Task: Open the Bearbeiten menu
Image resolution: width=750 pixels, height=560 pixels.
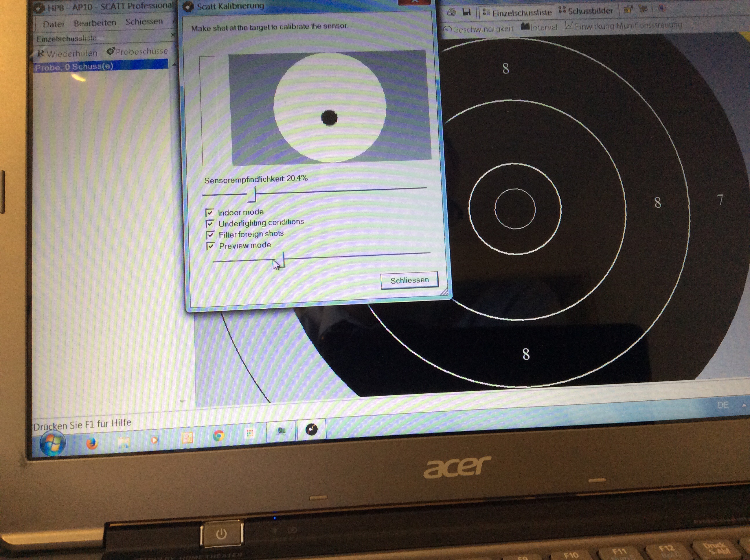Action: point(95,23)
